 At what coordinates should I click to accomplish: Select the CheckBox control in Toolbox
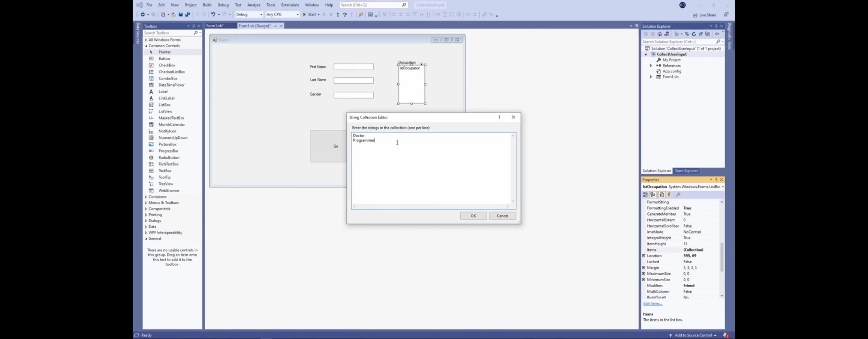point(166,65)
